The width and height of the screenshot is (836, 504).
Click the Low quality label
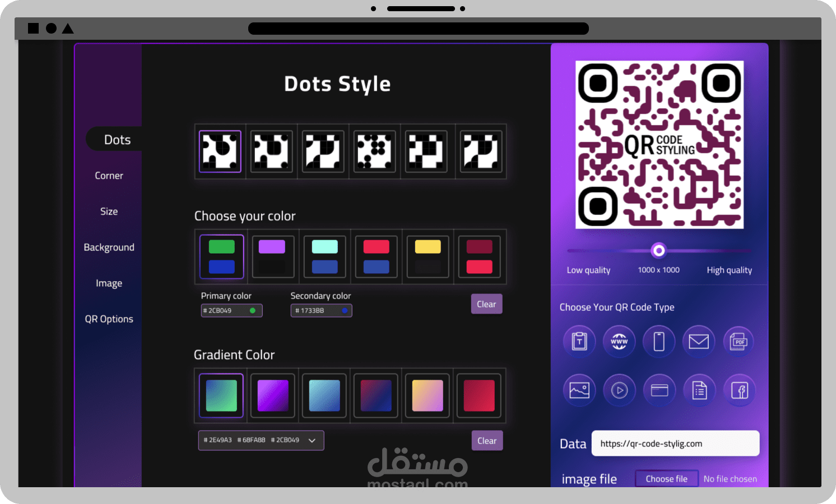(x=588, y=270)
